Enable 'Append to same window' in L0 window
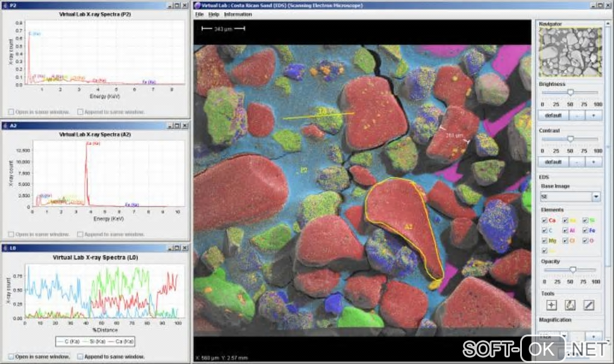Image resolution: width=614 pixels, height=364 pixels. [80, 357]
